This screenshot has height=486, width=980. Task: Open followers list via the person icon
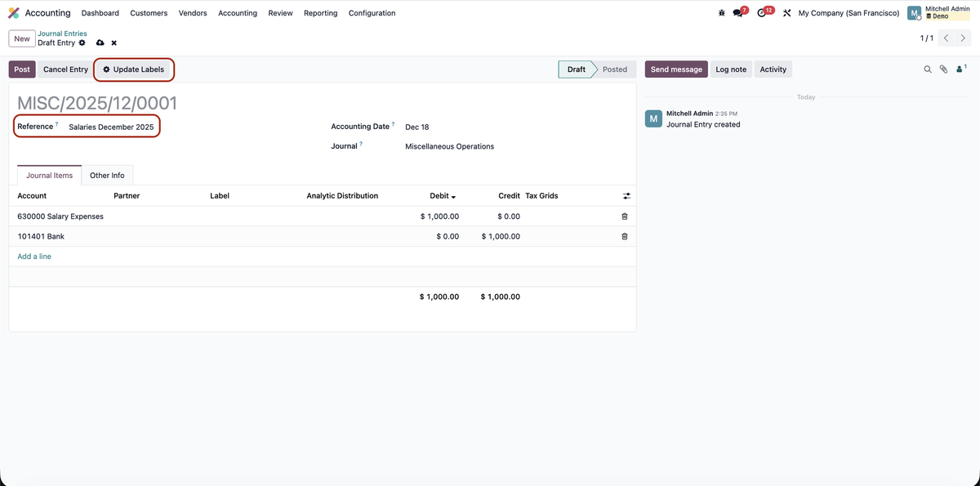[x=958, y=69]
